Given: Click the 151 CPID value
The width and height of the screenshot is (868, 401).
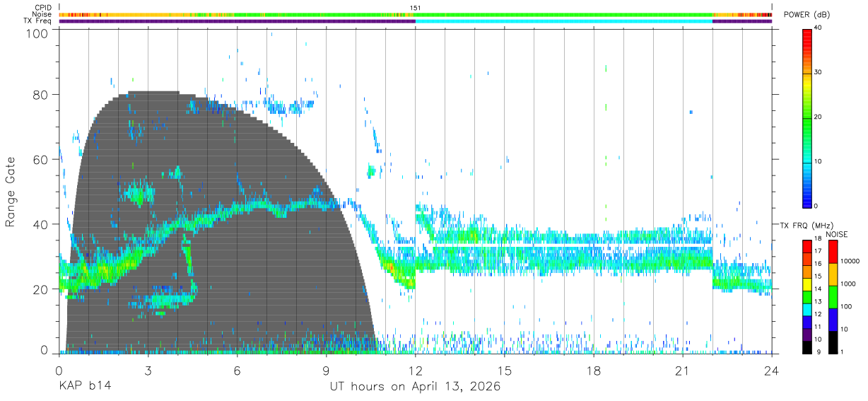Looking at the screenshot, I should (416, 8).
